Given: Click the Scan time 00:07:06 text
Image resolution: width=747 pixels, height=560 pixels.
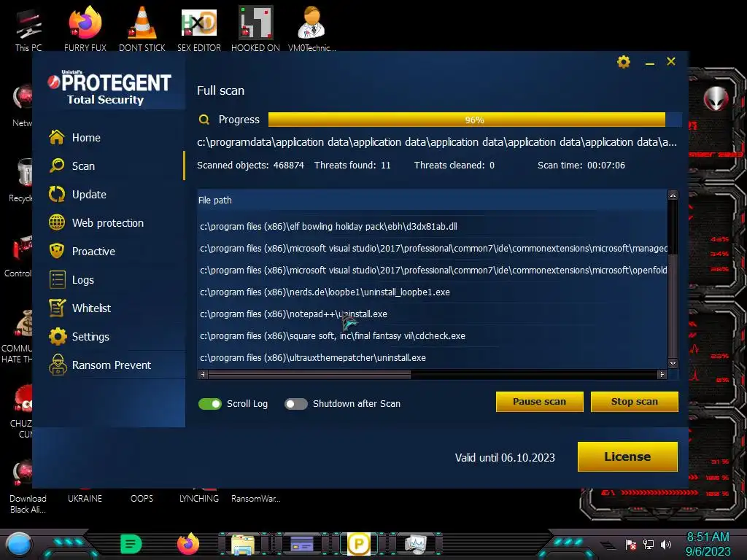Looking at the screenshot, I should 581,166.
